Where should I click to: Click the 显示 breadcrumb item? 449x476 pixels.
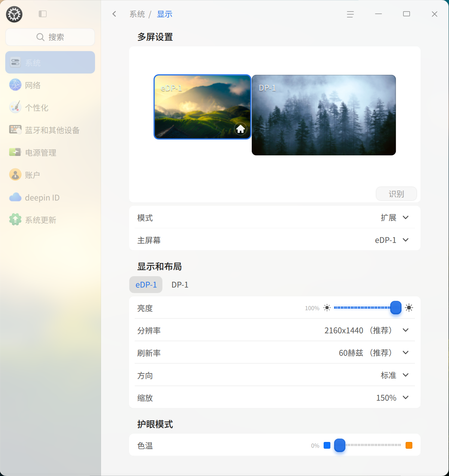coord(165,14)
